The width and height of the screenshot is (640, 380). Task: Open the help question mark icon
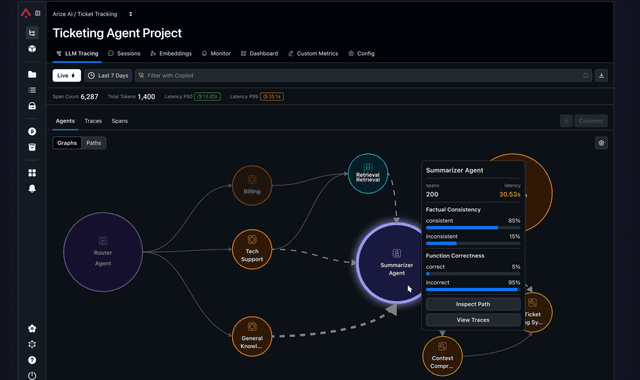[32, 360]
